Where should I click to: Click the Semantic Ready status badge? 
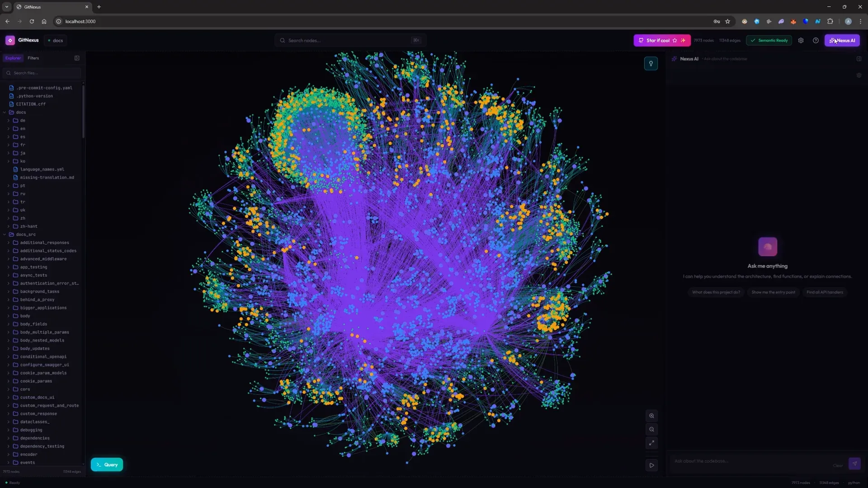[769, 41]
